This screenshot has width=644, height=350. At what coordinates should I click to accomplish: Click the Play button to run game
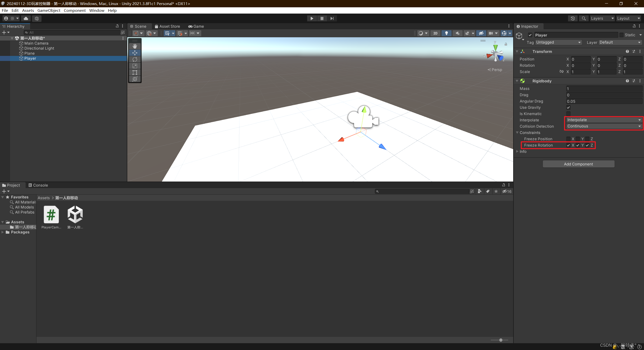tap(311, 18)
